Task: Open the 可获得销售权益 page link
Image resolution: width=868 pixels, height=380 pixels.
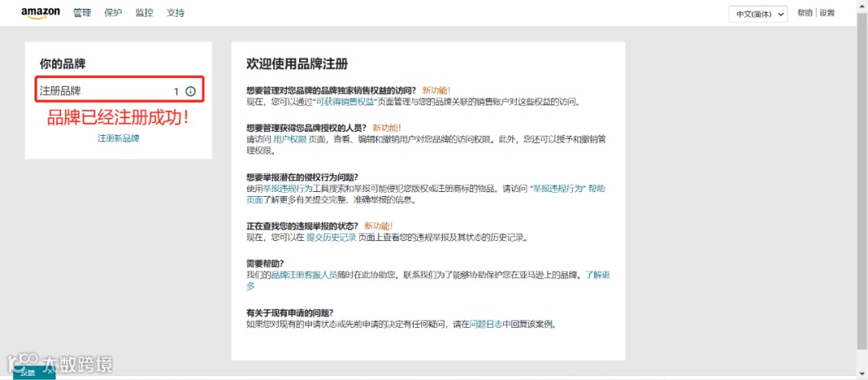Action: [x=344, y=102]
